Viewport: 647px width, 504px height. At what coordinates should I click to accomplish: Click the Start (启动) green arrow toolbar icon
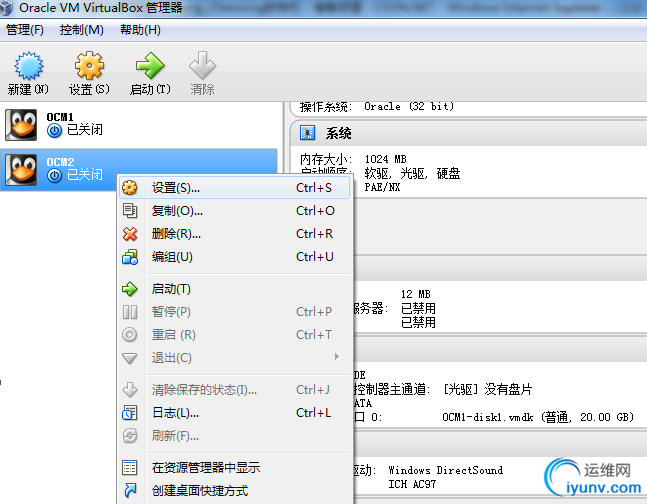click(150, 65)
